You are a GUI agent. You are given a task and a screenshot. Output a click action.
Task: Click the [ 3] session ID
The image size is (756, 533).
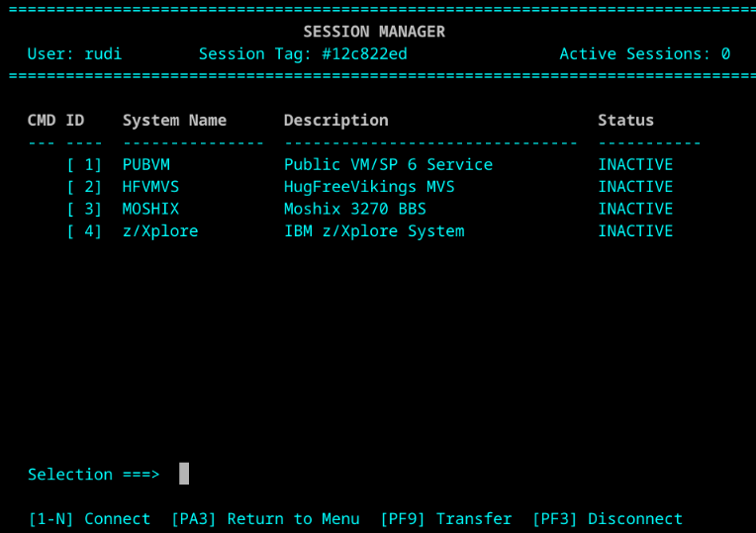[x=84, y=210]
